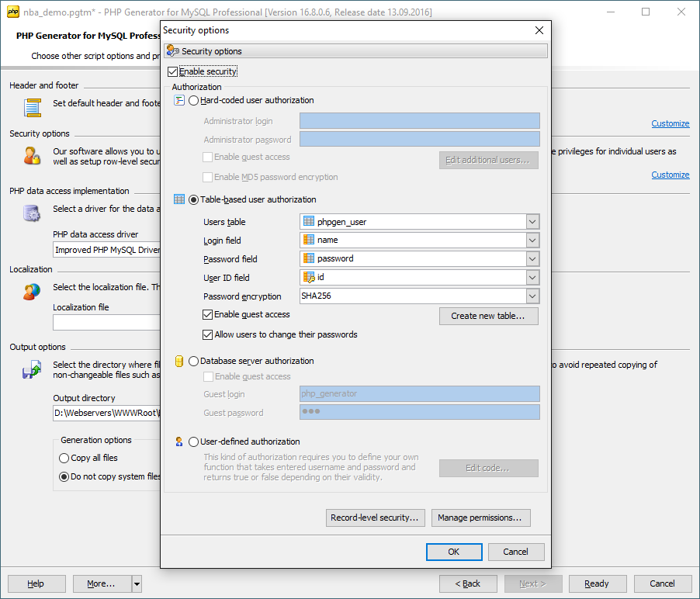This screenshot has width=700, height=599.
Task: Expand the Password encryption SHA256 dropdown
Action: pyautogui.click(x=532, y=296)
